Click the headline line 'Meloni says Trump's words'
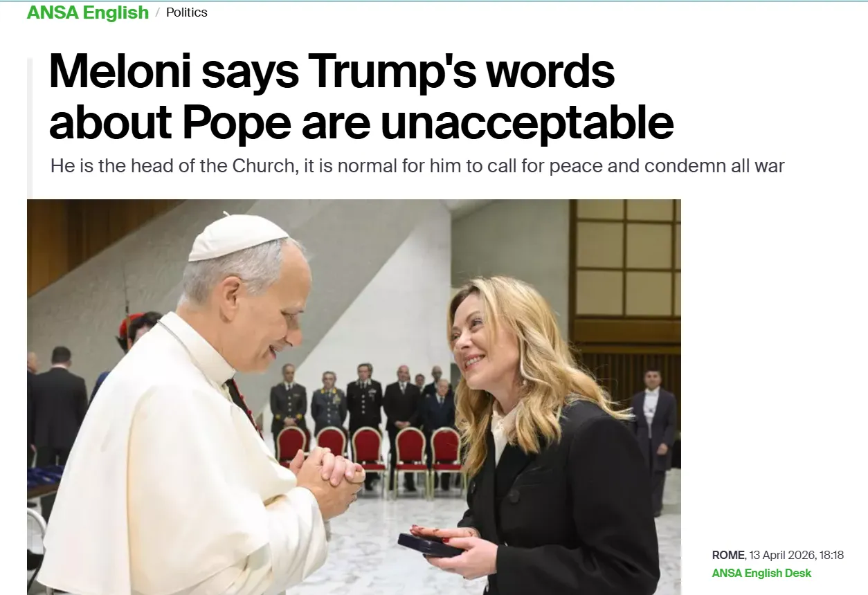The height and width of the screenshot is (595, 868). (x=332, y=71)
